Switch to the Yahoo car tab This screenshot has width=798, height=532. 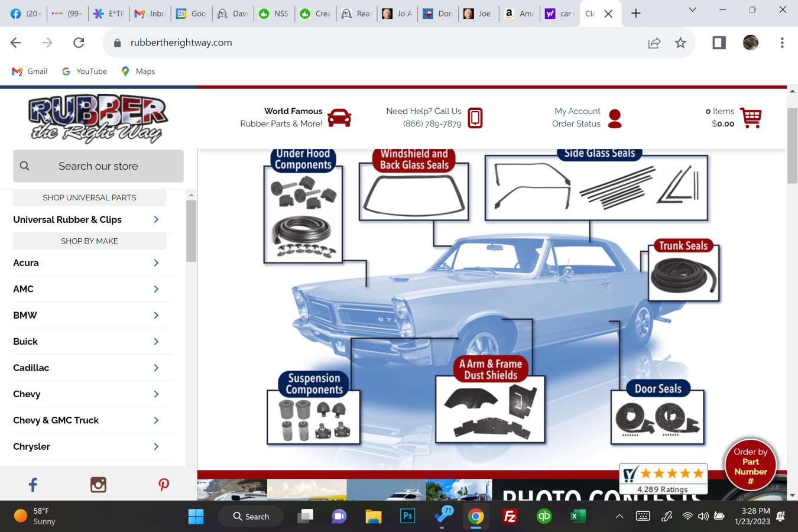[x=560, y=14]
